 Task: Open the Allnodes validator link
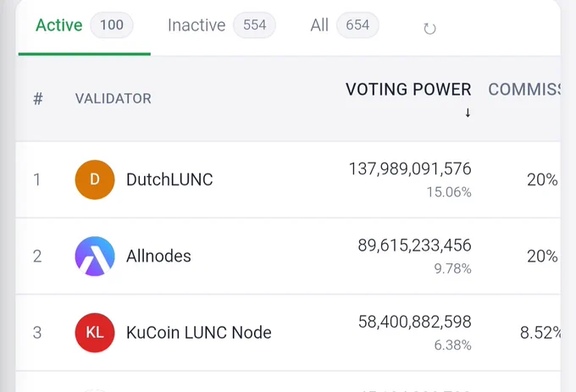coord(158,257)
